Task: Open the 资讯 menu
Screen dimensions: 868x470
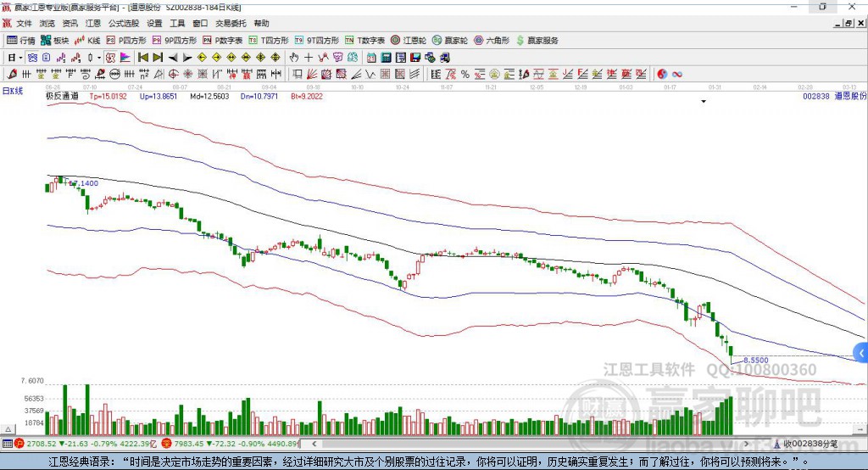Action: pos(70,23)
